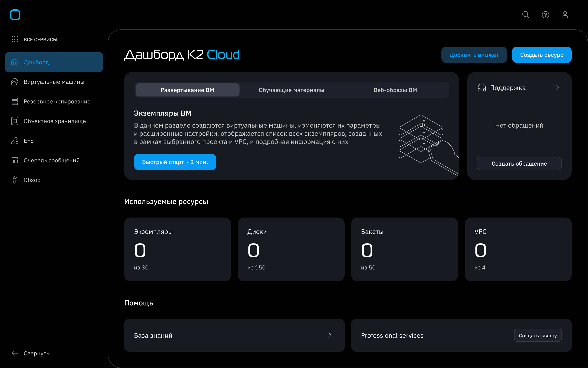Screen dimensions: 588x368
Task: Click the Поддержка widget title
Action: click(508, 88)
